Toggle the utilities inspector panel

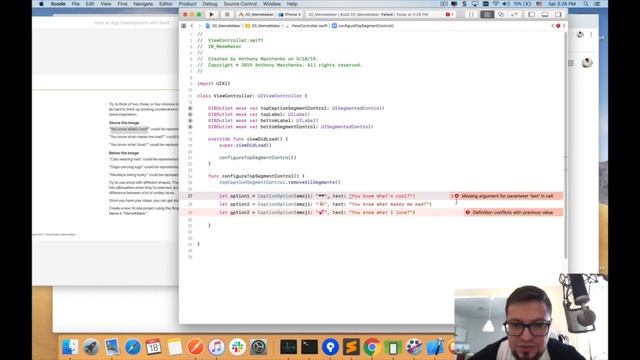pyautogui.click(x=558, y=14)
